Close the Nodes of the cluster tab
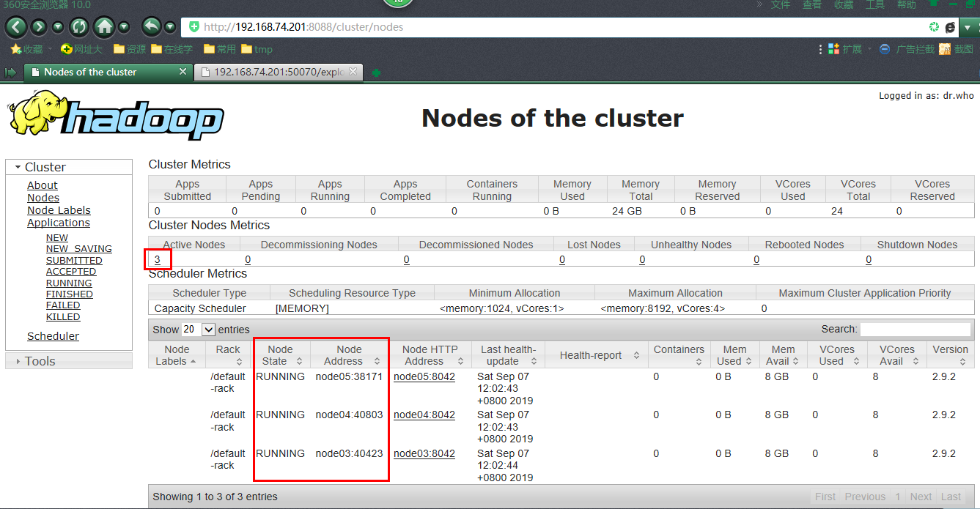This screenshot has width=980, height=509. 183,72
